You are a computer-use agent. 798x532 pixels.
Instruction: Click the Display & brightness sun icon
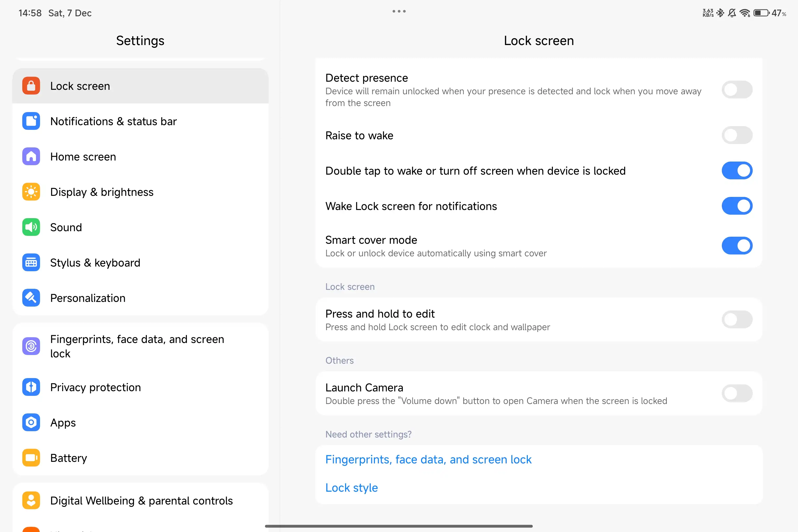pyautogui.click(x=31, y=192)
